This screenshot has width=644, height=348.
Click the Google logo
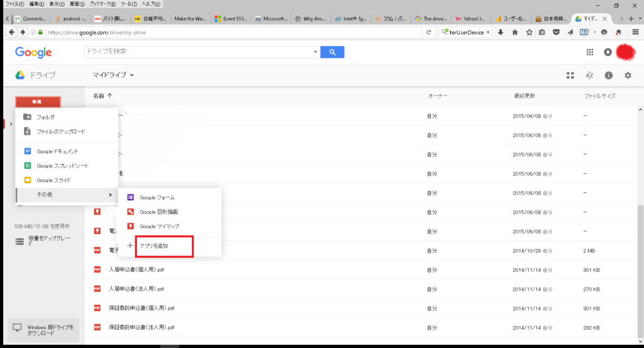(x=33, y=53)
